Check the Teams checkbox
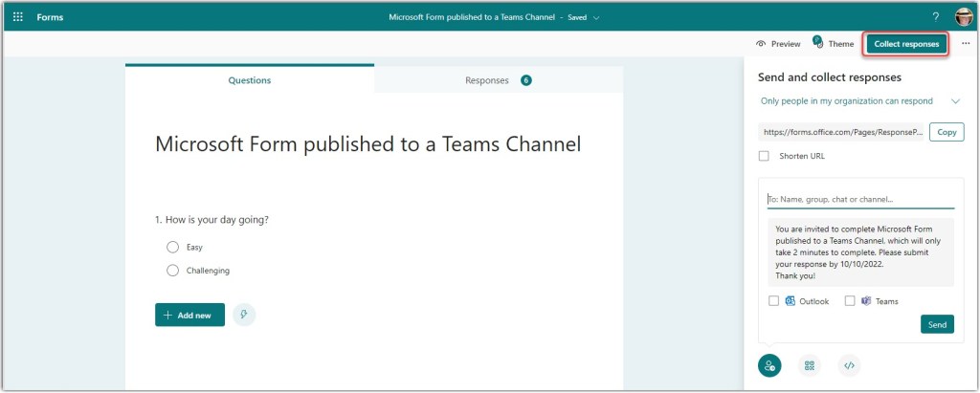The image size is (980, 393). pyautogui.click(x=850, y=301)
